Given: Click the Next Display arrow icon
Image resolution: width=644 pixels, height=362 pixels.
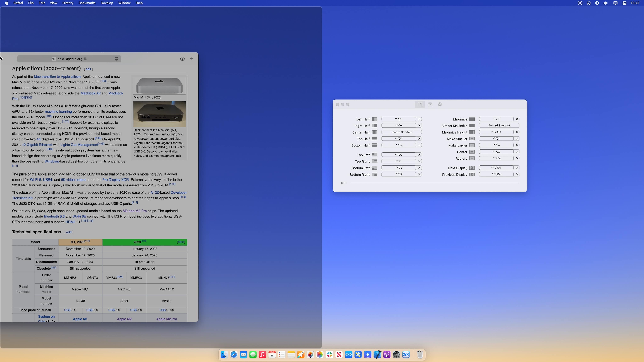Looking at the screenshot, I should [x=472, y=168].
